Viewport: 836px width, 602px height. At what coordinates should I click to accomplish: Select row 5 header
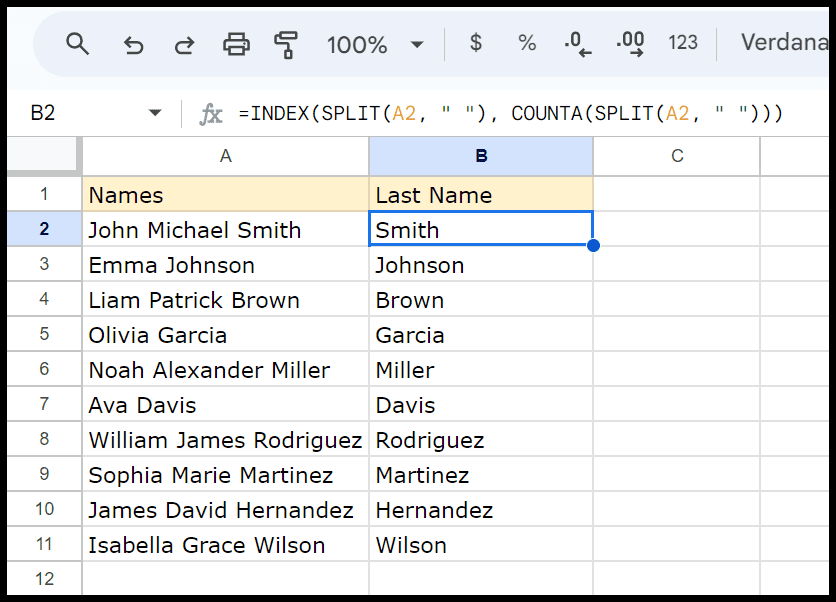click(44, 334)
